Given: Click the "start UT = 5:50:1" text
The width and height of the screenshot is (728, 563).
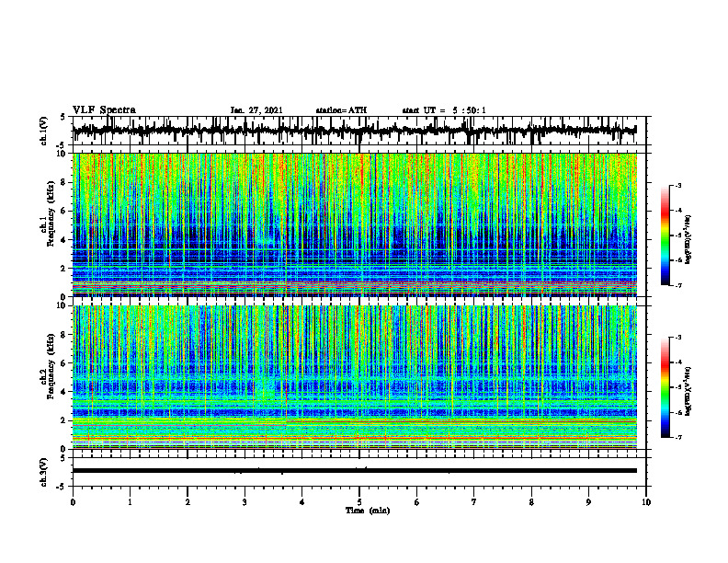Looking at the screenshot, I should (444, 110).
